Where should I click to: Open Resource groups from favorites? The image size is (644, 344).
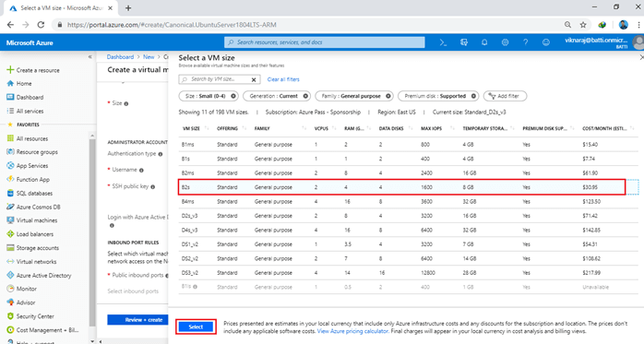coord(32,152)
